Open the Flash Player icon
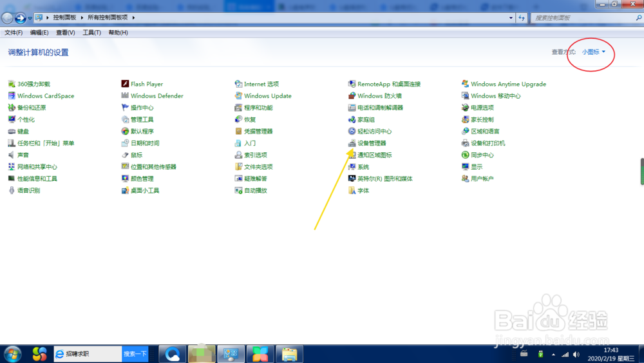Viewport: 644px width, 363px height. click(125, 84)
